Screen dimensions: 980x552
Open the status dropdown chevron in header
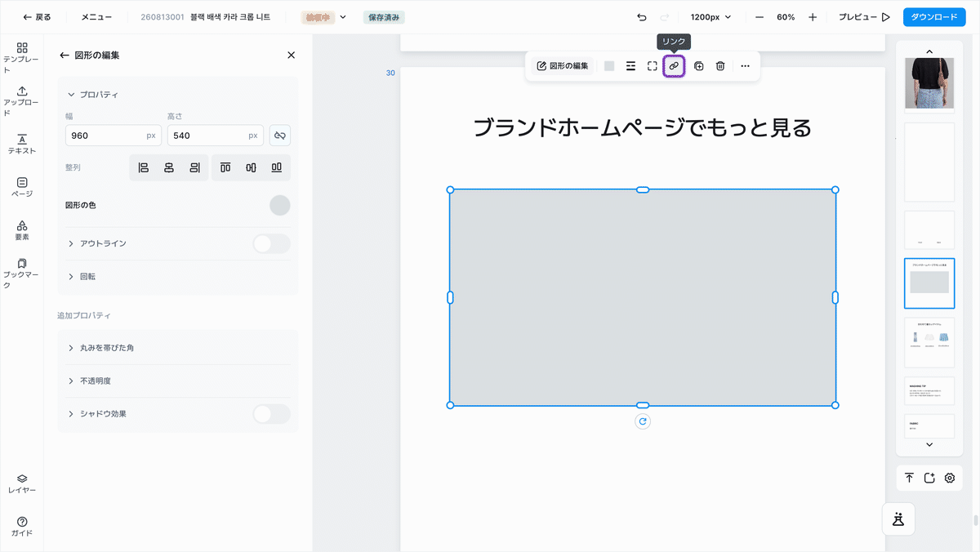tap(343, 17)
